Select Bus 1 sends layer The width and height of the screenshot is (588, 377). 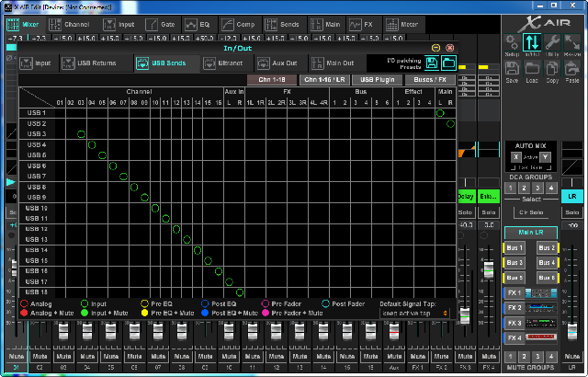(x=514, y=248)
